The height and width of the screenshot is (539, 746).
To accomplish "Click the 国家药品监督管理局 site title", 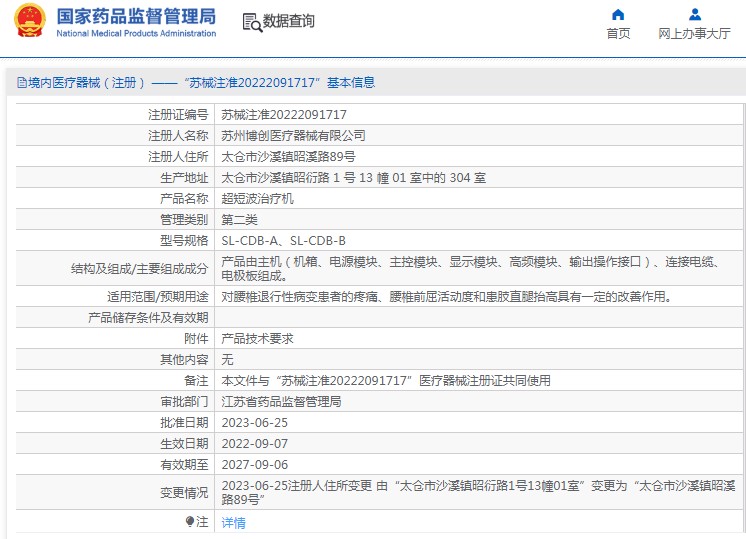I will pyautogui.click(x=135, y=16).
